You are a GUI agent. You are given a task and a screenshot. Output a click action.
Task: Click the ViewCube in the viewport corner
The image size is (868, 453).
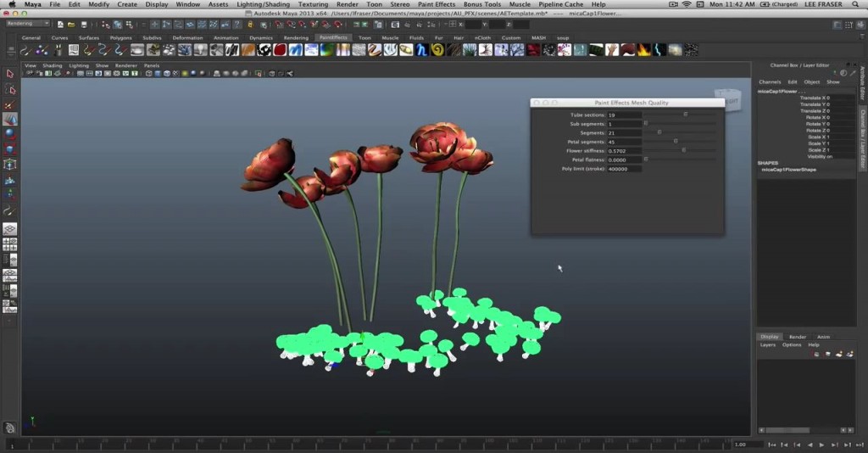click(727, 100)
